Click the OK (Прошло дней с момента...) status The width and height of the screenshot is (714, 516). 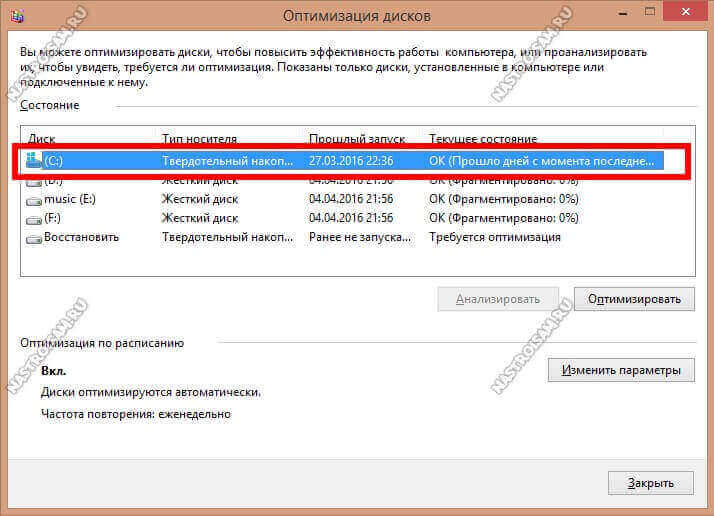point(541,161)
